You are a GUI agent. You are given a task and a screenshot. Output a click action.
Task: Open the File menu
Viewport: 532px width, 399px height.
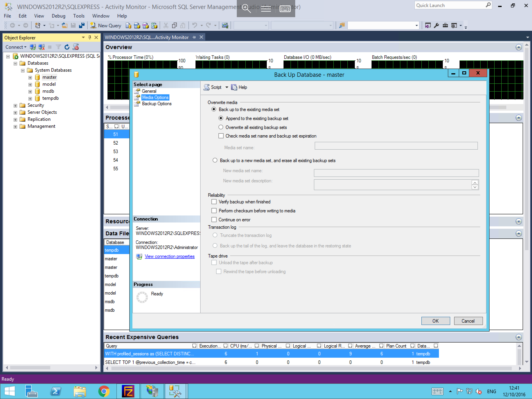tap(7, 16)
